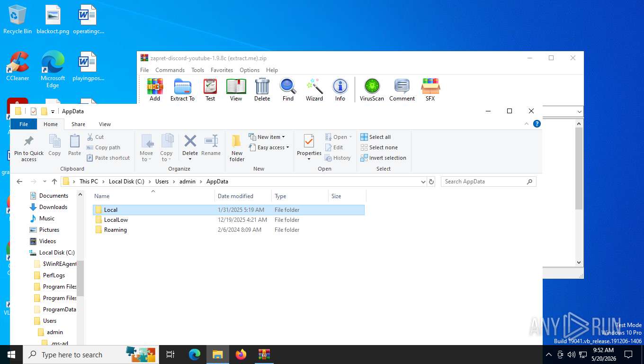644x364 pixels.
Task: Select Downloads in navigation pane
Action: click(53, 207)
